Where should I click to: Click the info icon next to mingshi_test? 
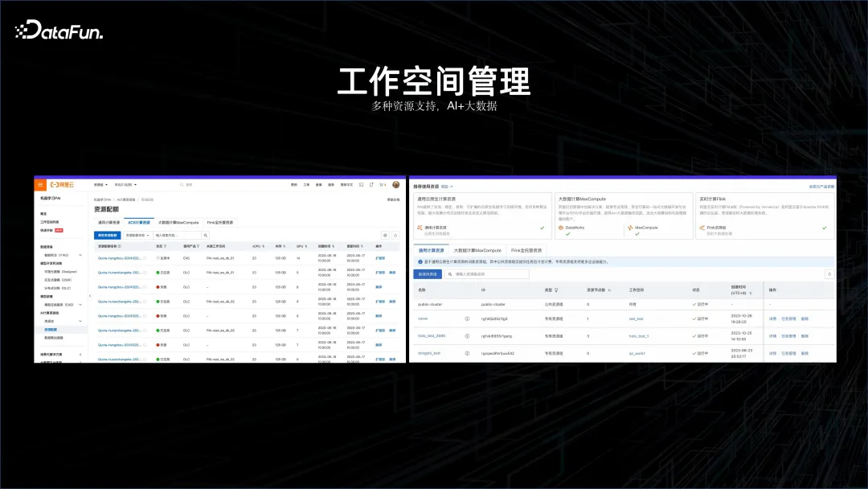point(466,353)
